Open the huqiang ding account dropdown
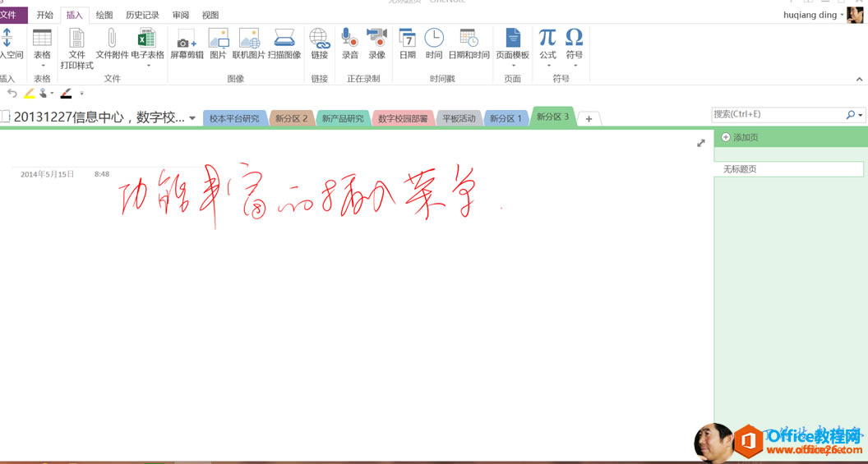The width and height of the screenshot is (868, 464). [842, 15]
